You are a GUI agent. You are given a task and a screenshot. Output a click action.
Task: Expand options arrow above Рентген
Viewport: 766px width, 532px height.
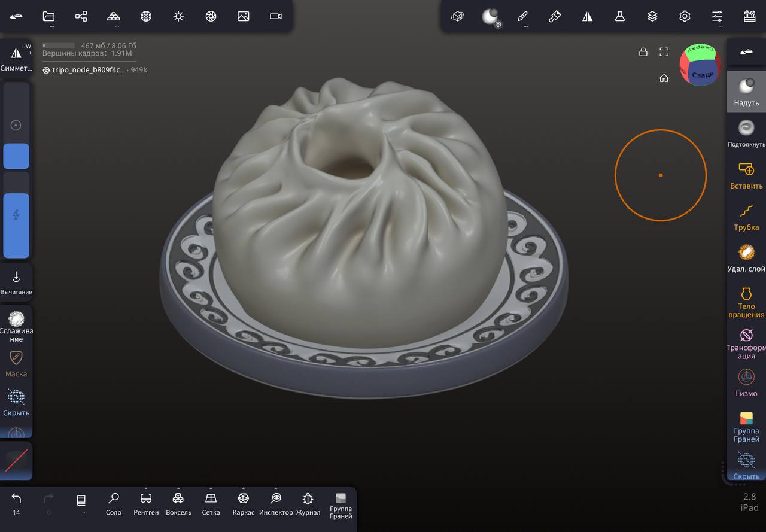point(146,488)
